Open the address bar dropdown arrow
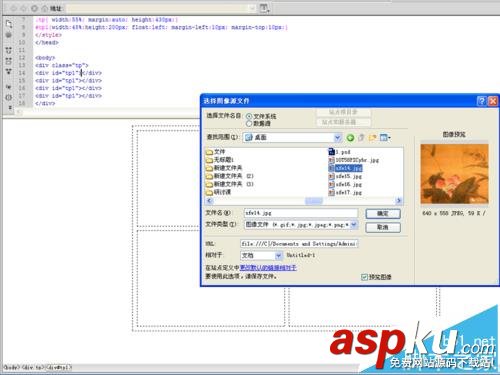This screenshot has width=500, height=375. (x=252, y=8)
